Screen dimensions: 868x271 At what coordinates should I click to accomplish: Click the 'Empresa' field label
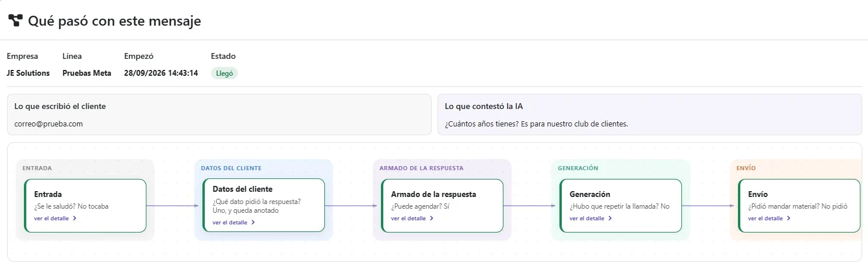tap(22, 57)
